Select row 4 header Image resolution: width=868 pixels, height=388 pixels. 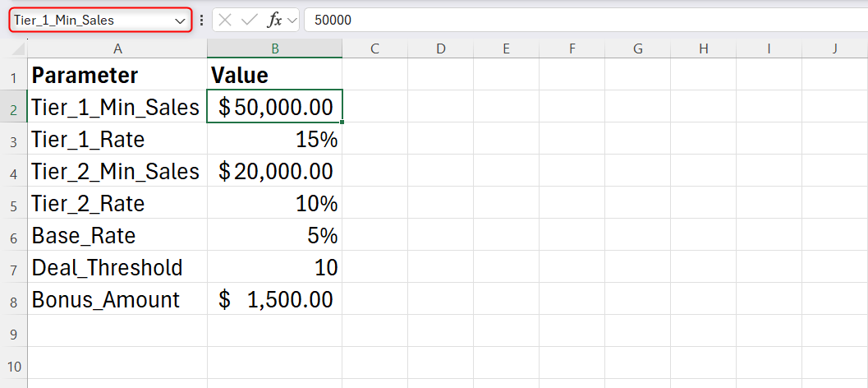click(x=14, y=171)
